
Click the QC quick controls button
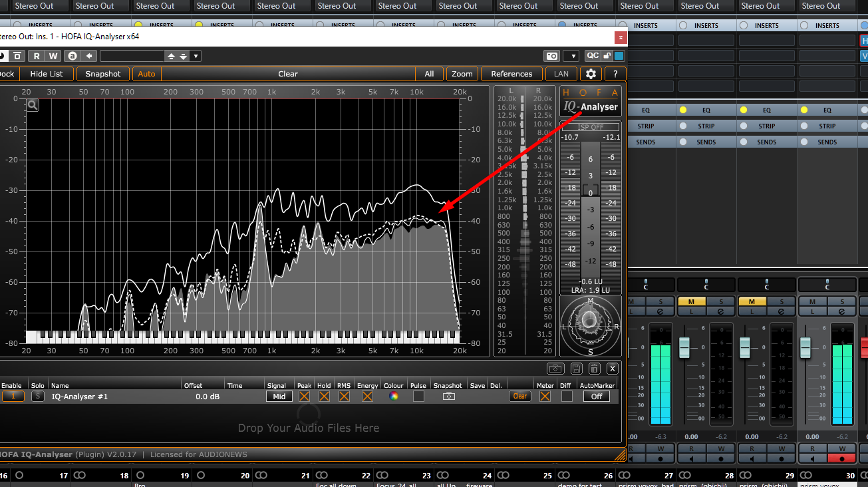point(592,56)
